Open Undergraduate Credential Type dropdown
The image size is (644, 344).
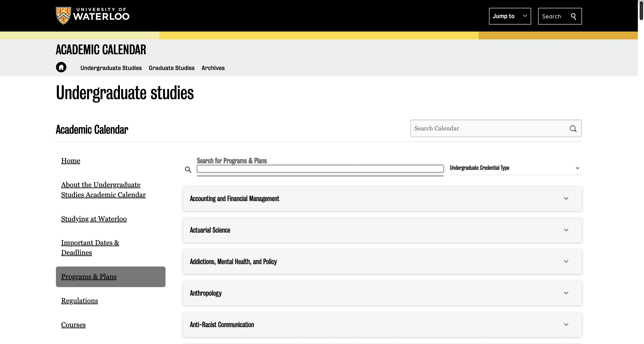pos(516,168)
